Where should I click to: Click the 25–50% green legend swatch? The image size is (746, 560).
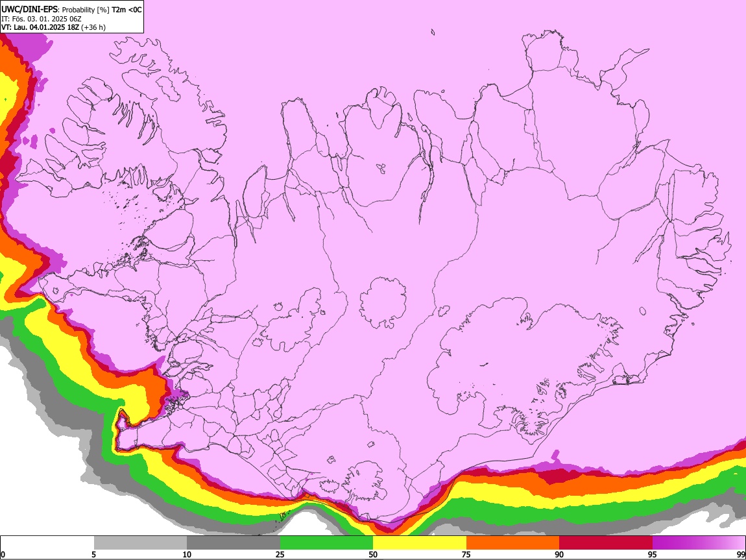[x=326, y=542]
